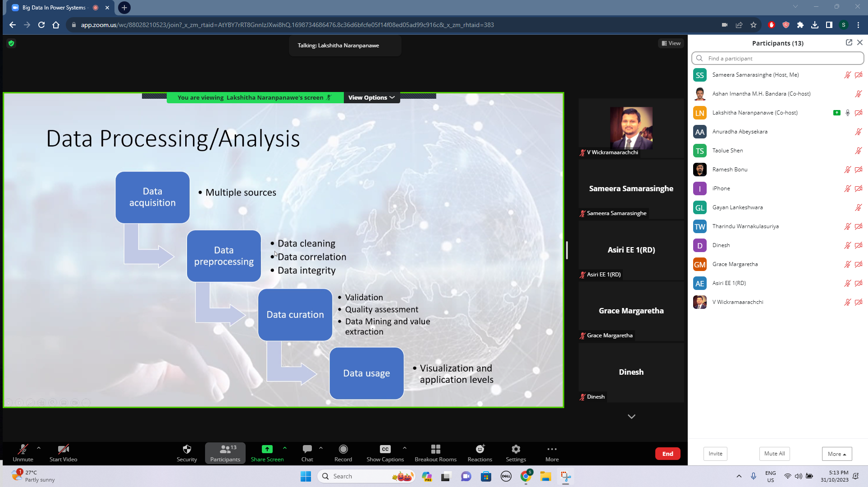868x487 pixels.
Task: Expand the View Options dropdown
Action: click(x=371, y=97)
